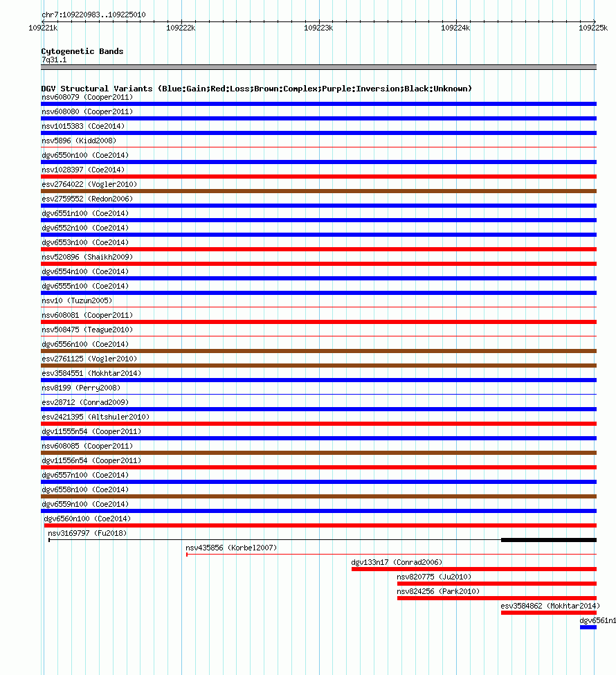Image resolution: width=616 pixels, height=675 pixels.
Task: Click the gray 7q31.1 cytogenetic band bar
Action: click(318, 67)
